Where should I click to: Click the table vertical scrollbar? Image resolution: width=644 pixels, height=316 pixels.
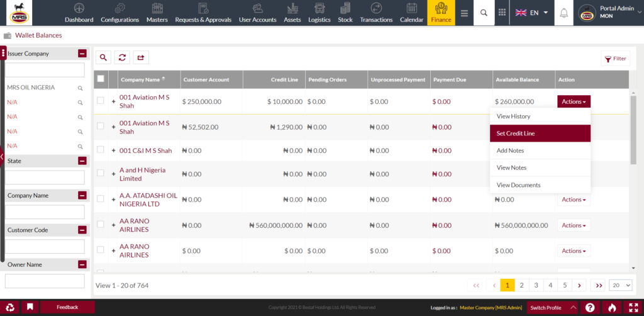click(633, 129)
